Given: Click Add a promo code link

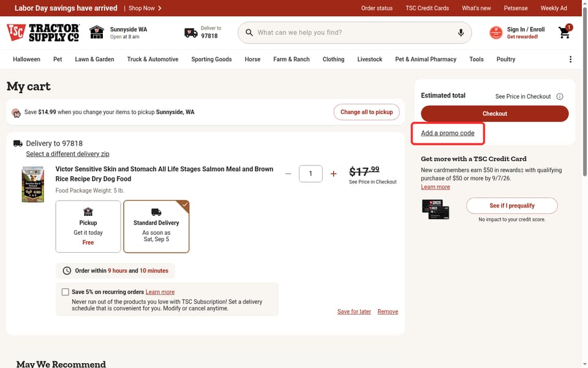Looking at the screenshot, I should click(x=447, y=133).
